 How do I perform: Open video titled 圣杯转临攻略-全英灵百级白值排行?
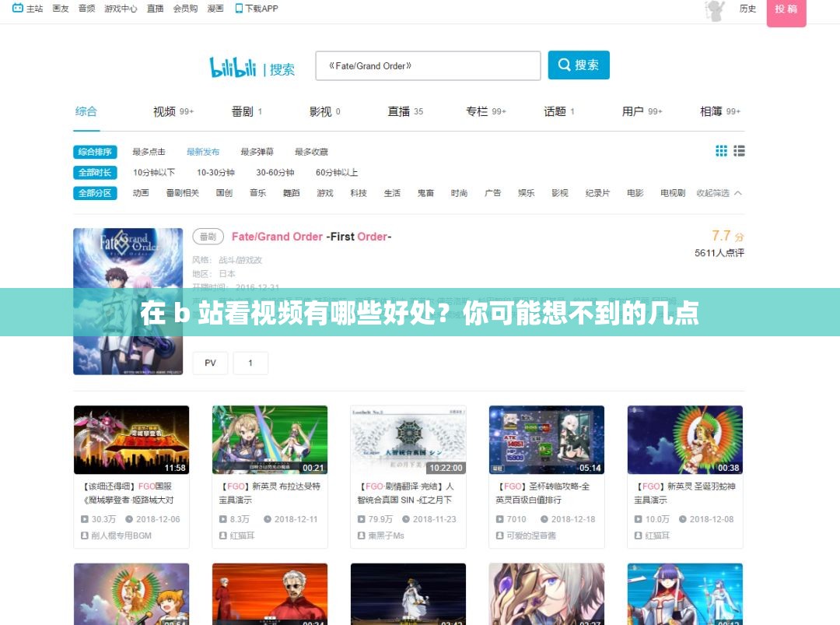click(544, 493)
